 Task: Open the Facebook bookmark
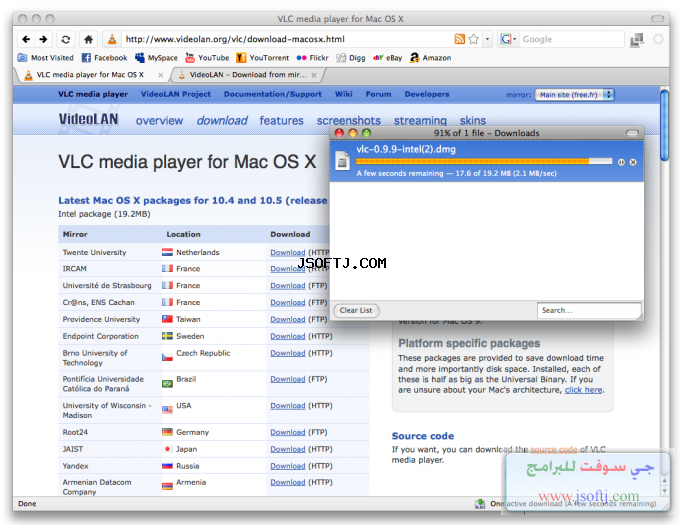(105, 58)
